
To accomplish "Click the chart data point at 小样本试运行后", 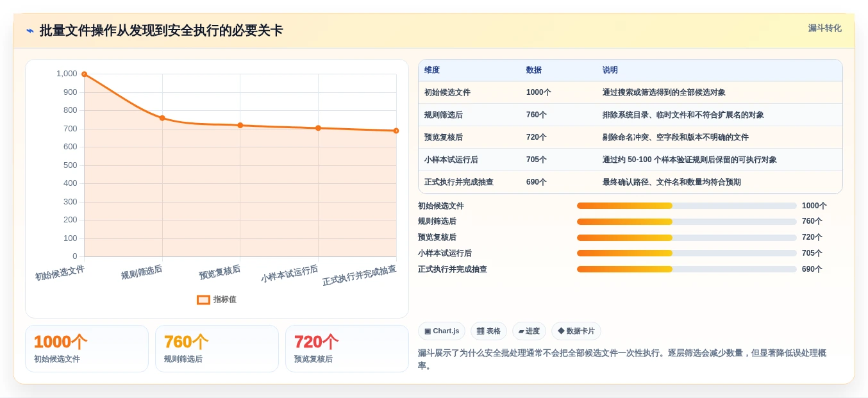I will pyautogui.click(x=318, y=128).
